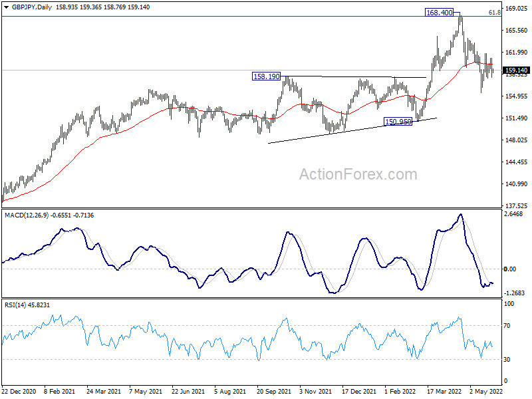Image resolution: width=532 pixels, height=399 pixels.
Task: Click the 150.950 price label
Action: [398, 121]
